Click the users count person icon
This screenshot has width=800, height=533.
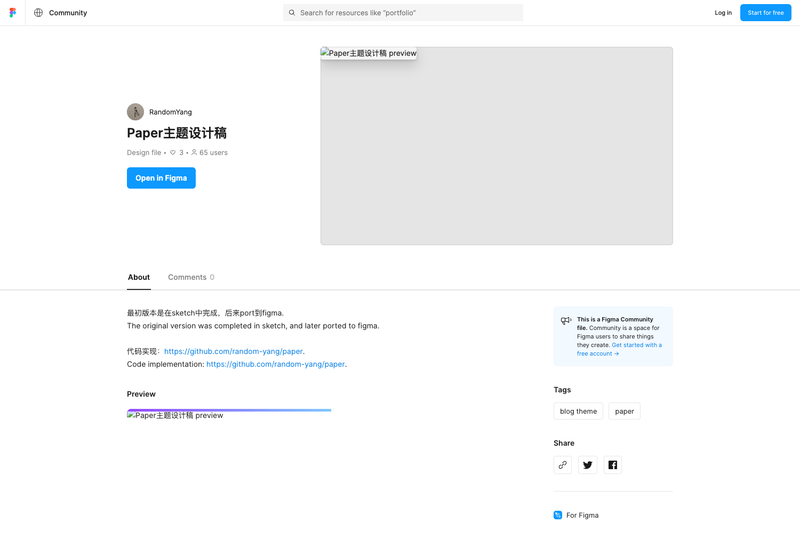point(194,152)
